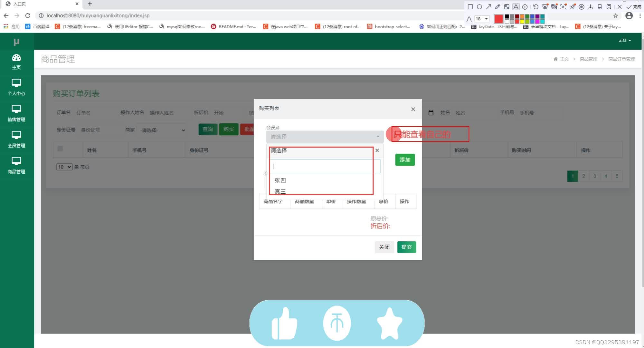Close the 购买列表 dialog with X
This screenshot has width=644, height=348.
click(x=413, y=109)
